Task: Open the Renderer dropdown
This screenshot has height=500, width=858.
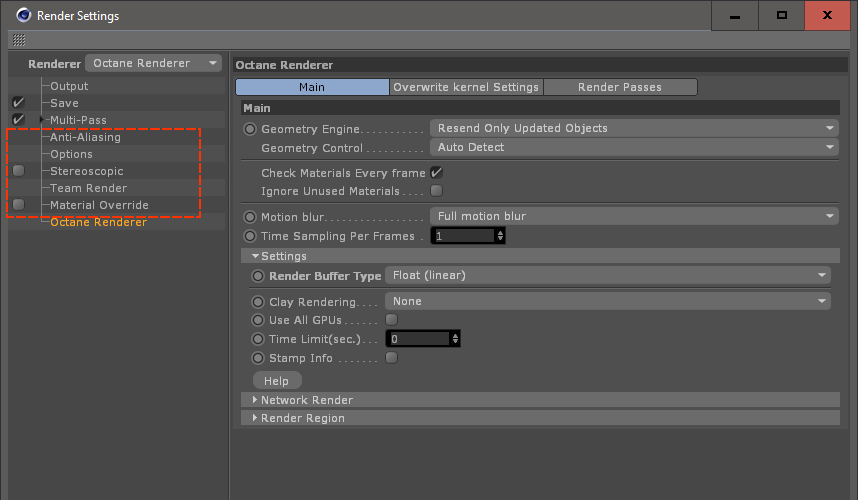Action: [154, 63]
